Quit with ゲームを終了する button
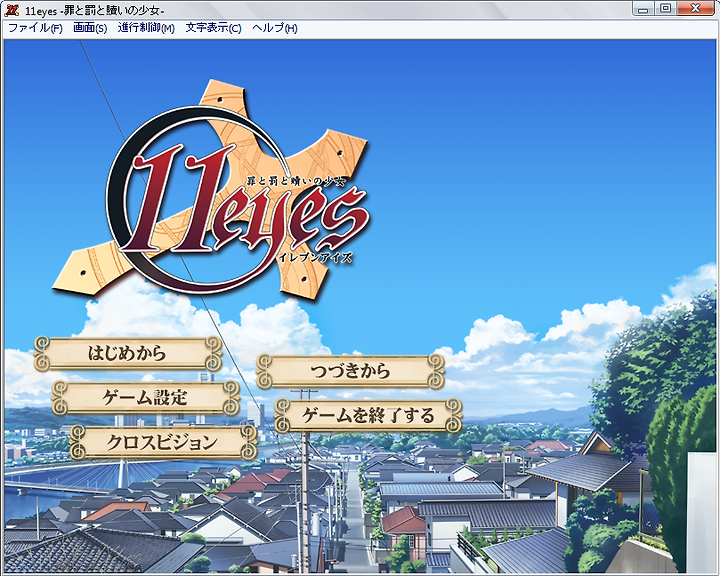 pos(368,416)
